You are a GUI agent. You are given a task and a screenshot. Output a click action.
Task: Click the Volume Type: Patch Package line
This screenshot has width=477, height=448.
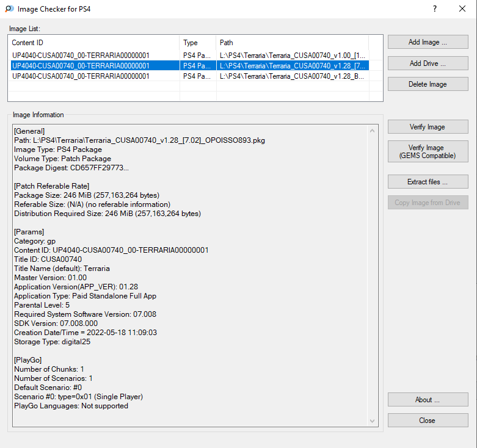[63, 159]
